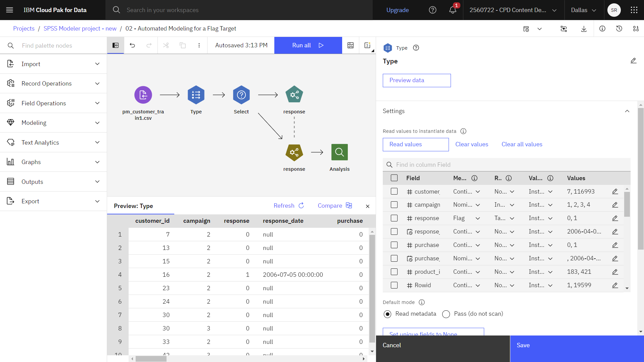Click the Read values button
Screen dimensions: 644x362
pos(416,145)
